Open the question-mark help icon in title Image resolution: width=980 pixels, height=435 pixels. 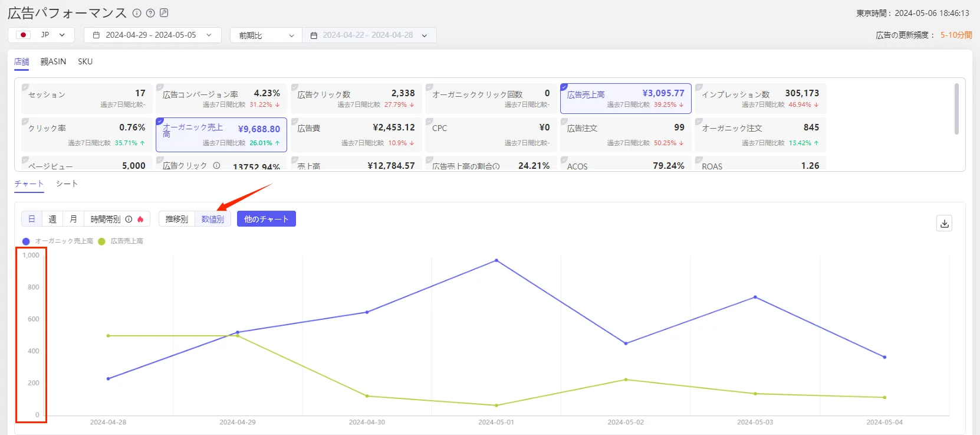(x=150, y=13)
